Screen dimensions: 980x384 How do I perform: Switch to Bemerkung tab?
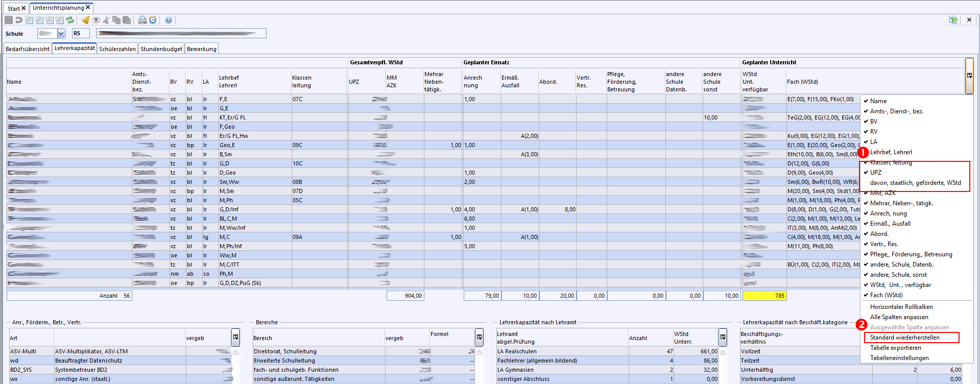(x=202, y=49)
